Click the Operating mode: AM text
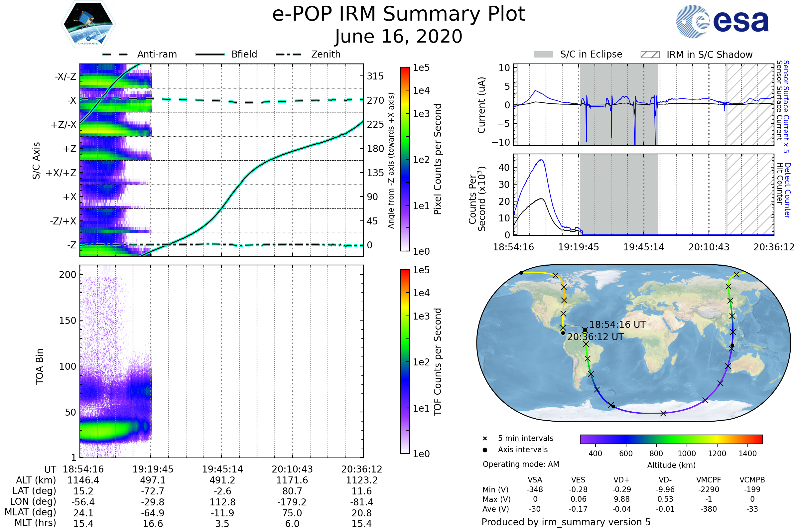Viewport: 798px width, 532px height. click(521, 464)
